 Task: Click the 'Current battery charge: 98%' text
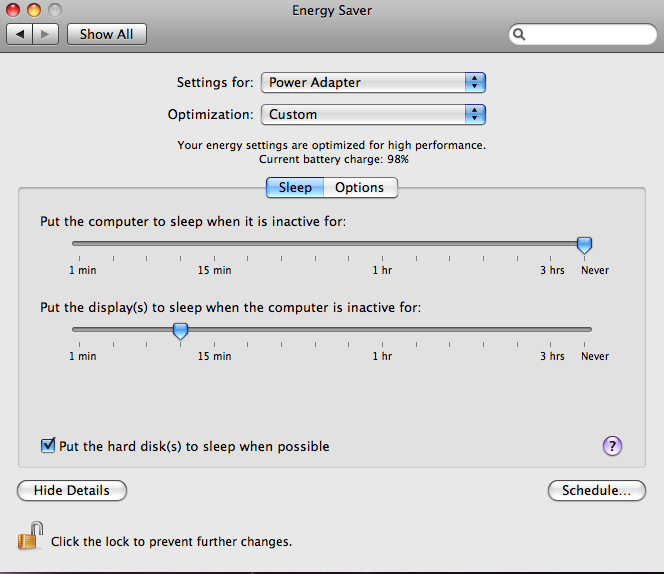point(334,159)
